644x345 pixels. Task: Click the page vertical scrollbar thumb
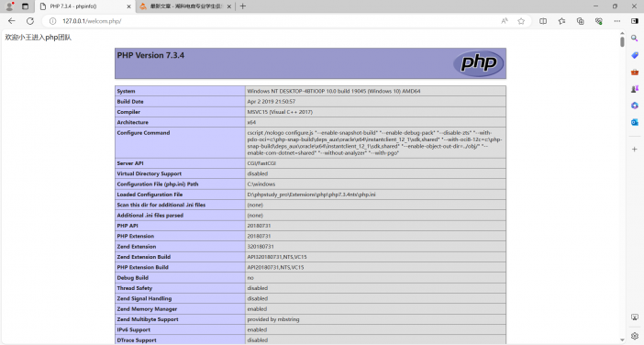[x=622, y=41]
